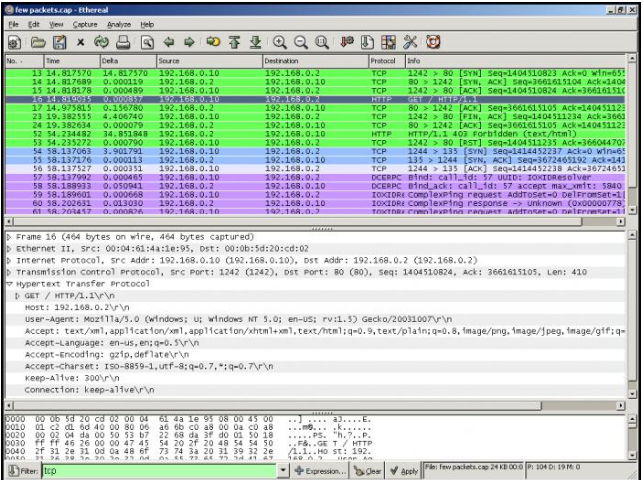Sort by the Source column header
This screenshot has width=643, height=480.
pos(209,61)
